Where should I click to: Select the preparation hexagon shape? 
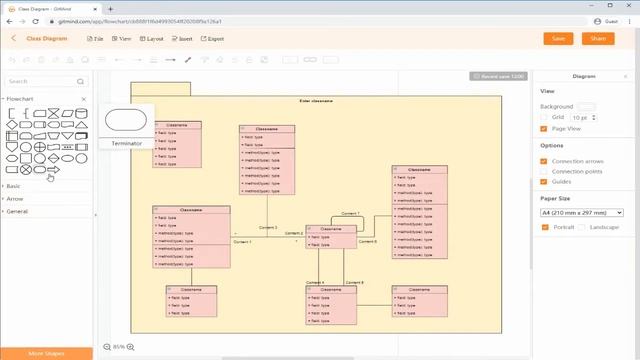(12, 158)
